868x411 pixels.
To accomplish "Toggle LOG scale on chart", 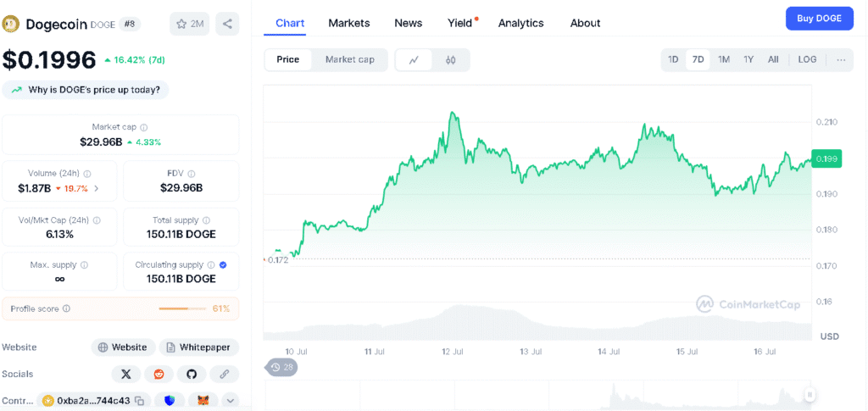I will pos(807,59).
